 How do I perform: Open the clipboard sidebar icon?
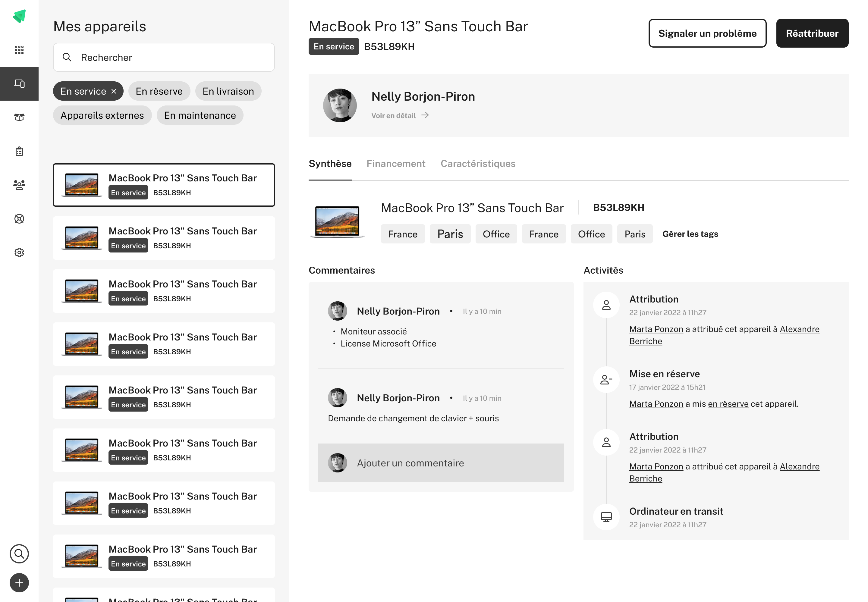point(19,151)
